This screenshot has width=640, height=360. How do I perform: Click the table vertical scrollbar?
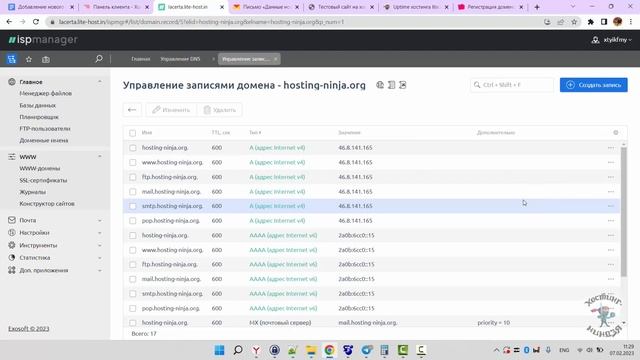point(623,211)
